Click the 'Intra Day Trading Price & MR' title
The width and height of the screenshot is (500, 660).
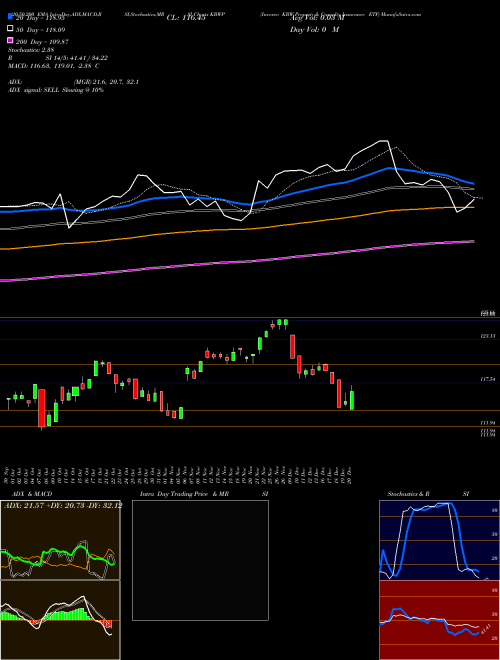pos(184,494)
